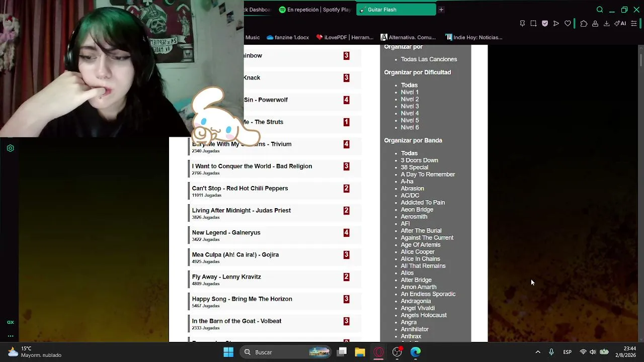644x362 pixels.
Task: Select Todas Las Canciones filter
Action: [429, 59]
